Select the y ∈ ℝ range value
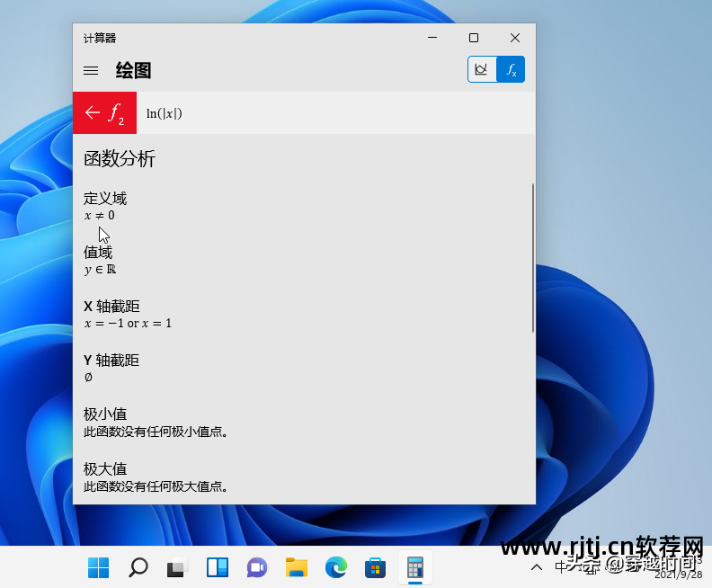This screenshot has height=588, width=712. pyautogui.click(x=101, y=269)
